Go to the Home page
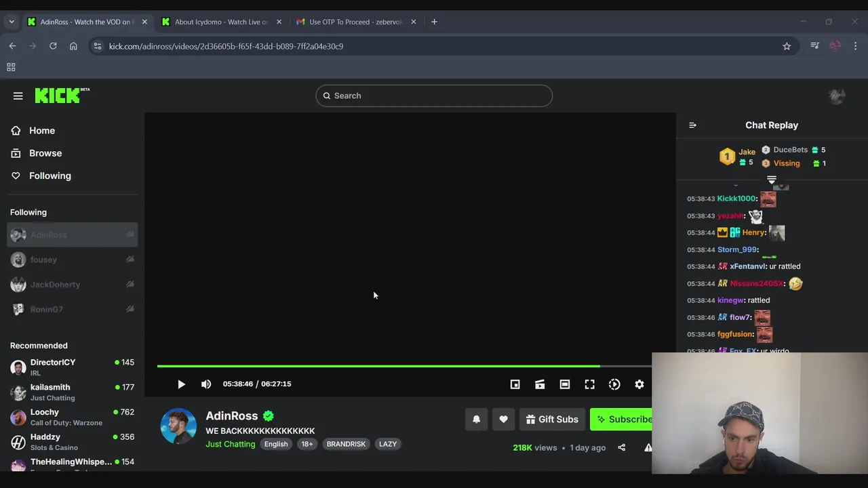The height and width of the screenshot is (488, 868). 41,131
